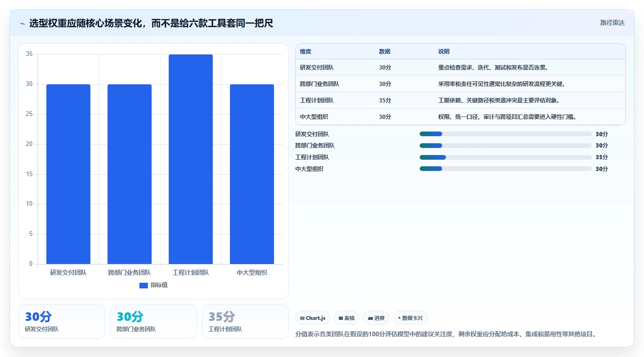
Task: Click the description starting with 采用率和责任可见性
Action: [502, 84]
